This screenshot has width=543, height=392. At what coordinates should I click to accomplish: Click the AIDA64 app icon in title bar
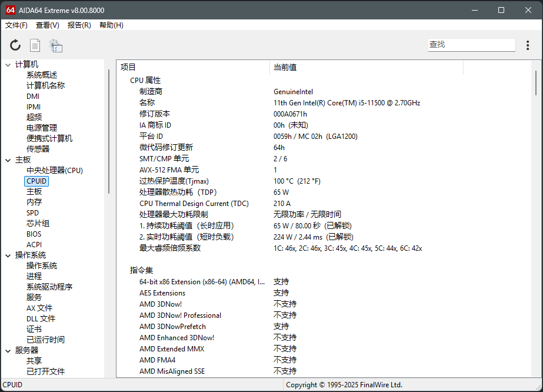coord(10,10)
